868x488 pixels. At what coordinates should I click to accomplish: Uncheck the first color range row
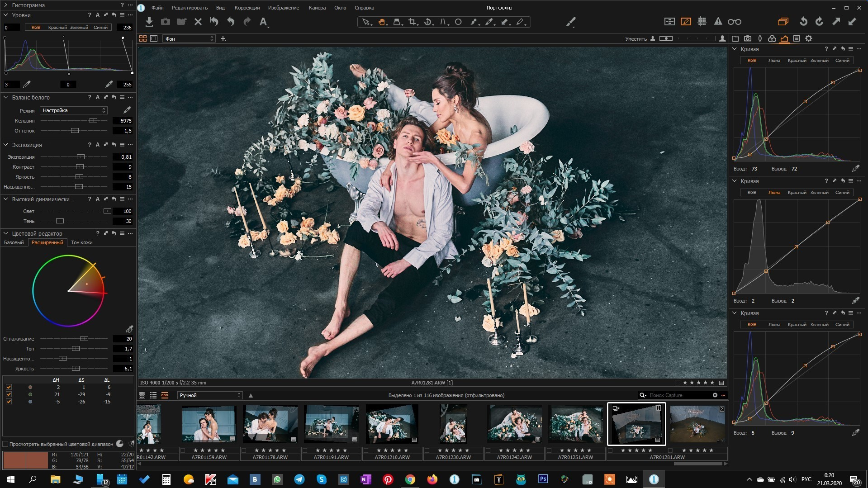click(x=9, y=387)
